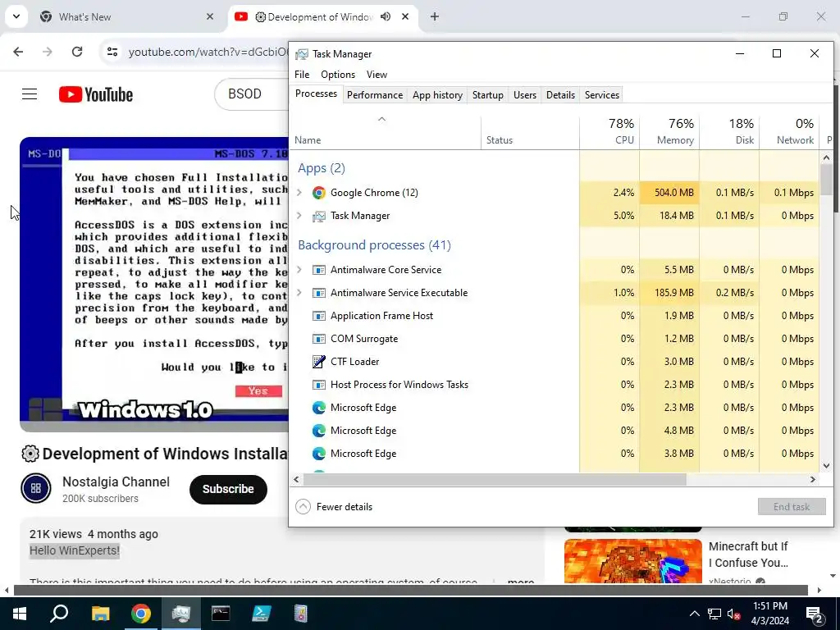Switch to the What's New Chrome tab
The height and width of the screenshot is (630, 840).
[x=127, y=16]
